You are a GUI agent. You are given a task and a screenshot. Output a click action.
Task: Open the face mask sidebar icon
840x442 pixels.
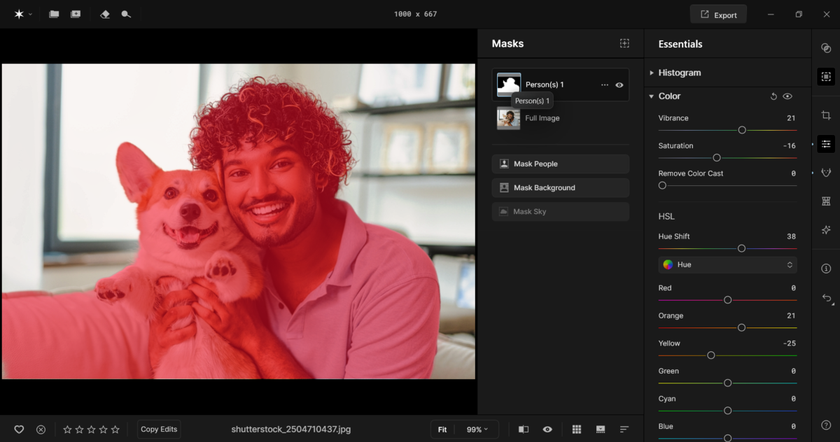click(x=826, y=173)
